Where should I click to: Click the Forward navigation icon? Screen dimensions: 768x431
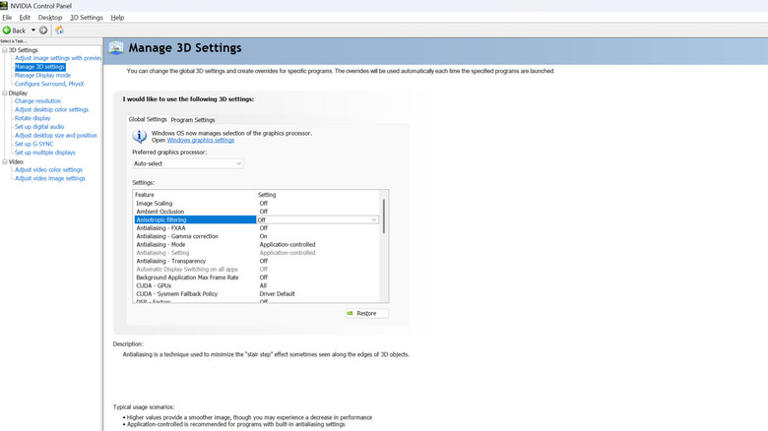tap(43, 30)
